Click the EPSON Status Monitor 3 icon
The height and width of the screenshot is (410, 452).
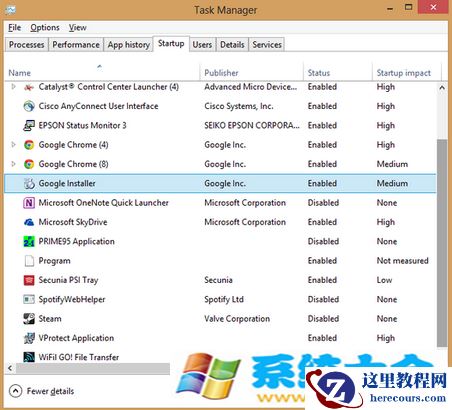point(29,126)
